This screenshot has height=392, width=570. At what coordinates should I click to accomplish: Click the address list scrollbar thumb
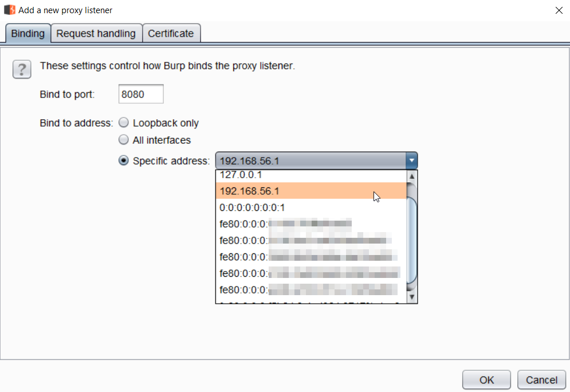click(x=412, y=240)
